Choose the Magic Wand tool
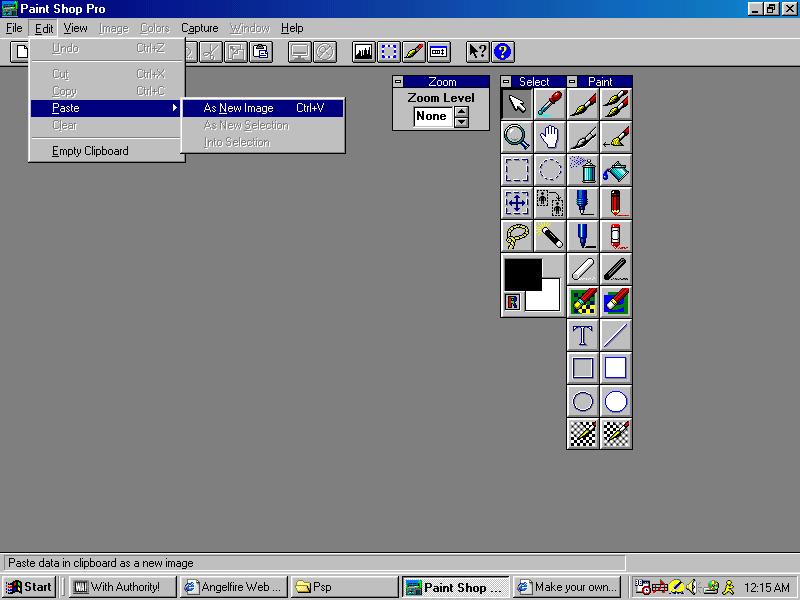Image resolution: width=800 pixels, height=600 pixels. tap(550, 236)
